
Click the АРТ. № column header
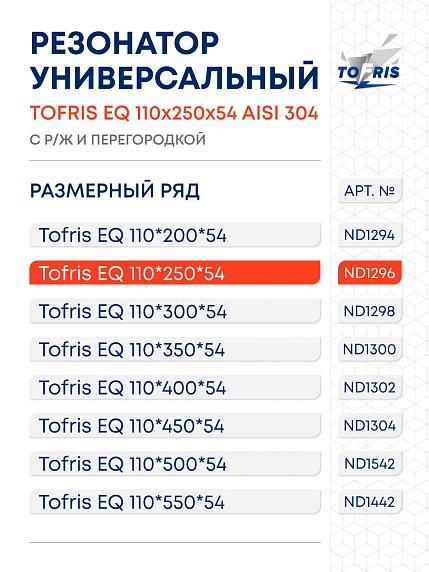(x=370, y=190)
